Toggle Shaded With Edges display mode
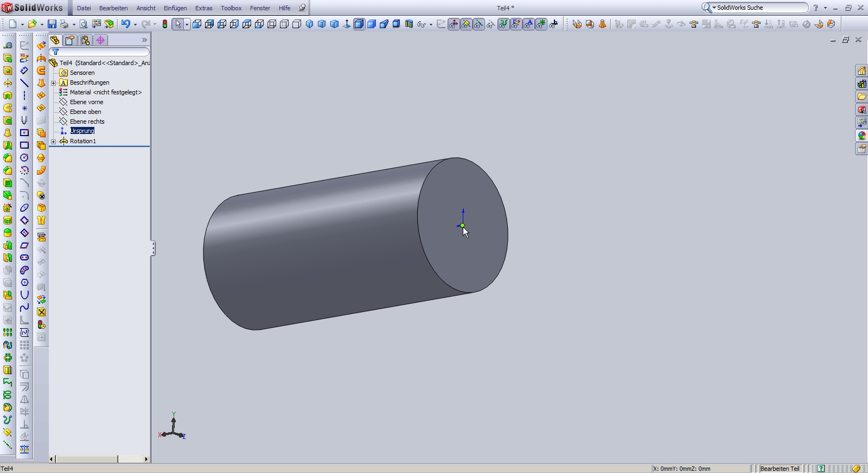 (x=359, y=24)
